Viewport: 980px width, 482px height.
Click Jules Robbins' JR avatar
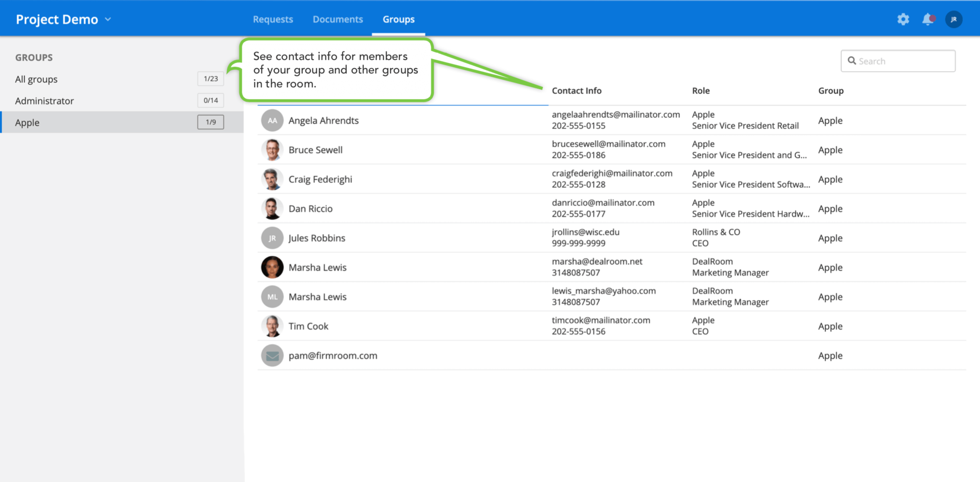coord(272,238)
